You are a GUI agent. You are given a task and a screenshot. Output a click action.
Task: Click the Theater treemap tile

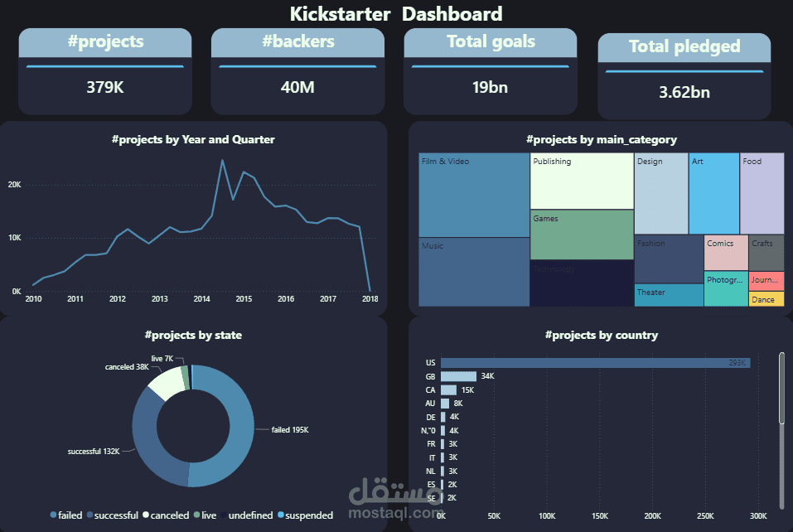click(669, 295)
